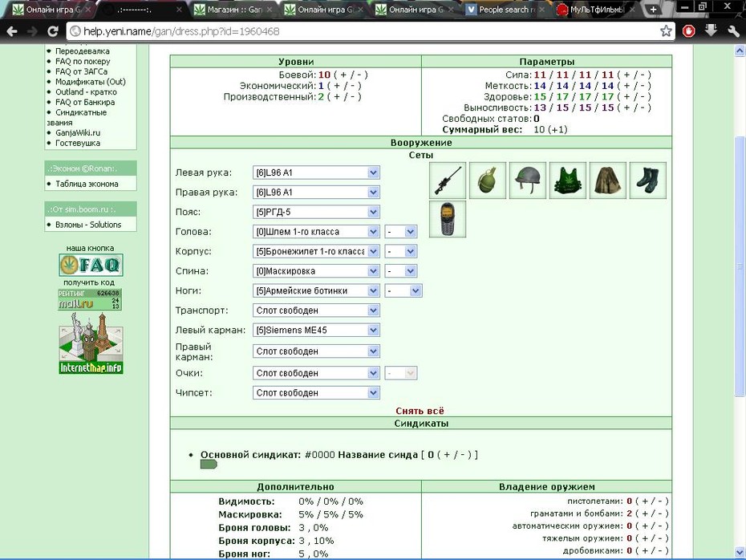Open the Переодевалка sidebar link

click(x=83, y=51)
